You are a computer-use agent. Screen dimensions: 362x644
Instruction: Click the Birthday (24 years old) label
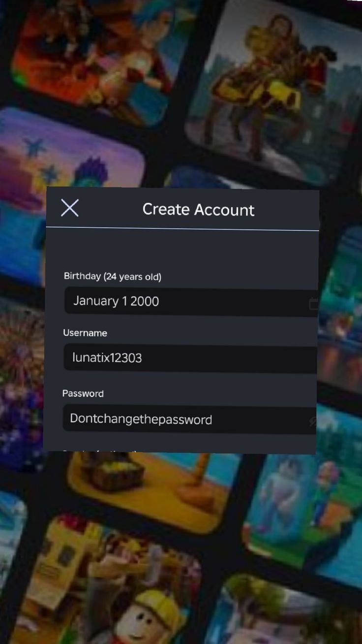pos(113,276)
